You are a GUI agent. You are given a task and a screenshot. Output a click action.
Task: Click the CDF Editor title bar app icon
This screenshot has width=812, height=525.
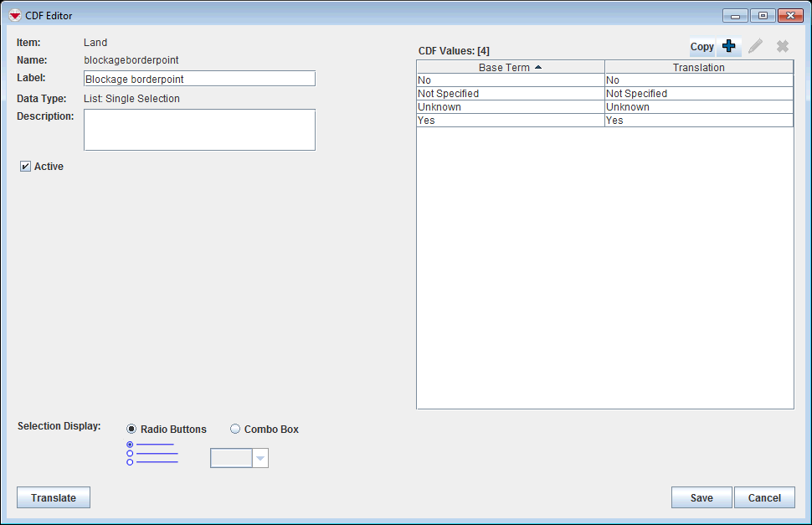[14, 16]
